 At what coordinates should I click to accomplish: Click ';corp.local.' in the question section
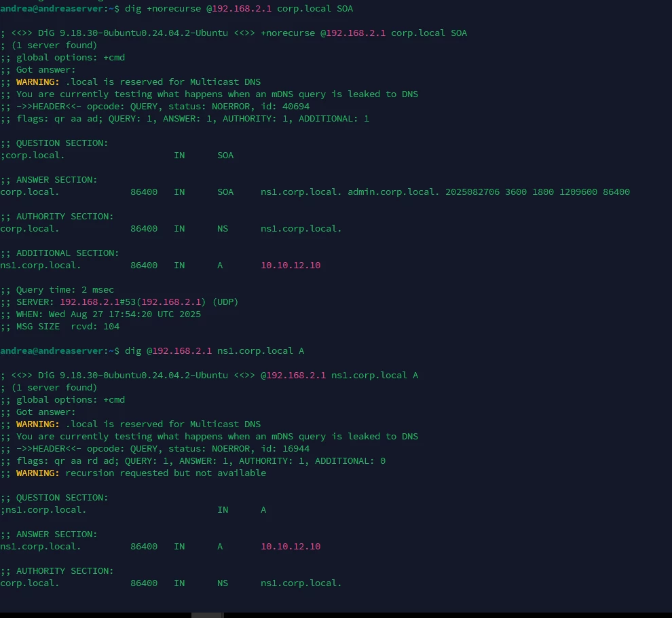tap(33, 156)
